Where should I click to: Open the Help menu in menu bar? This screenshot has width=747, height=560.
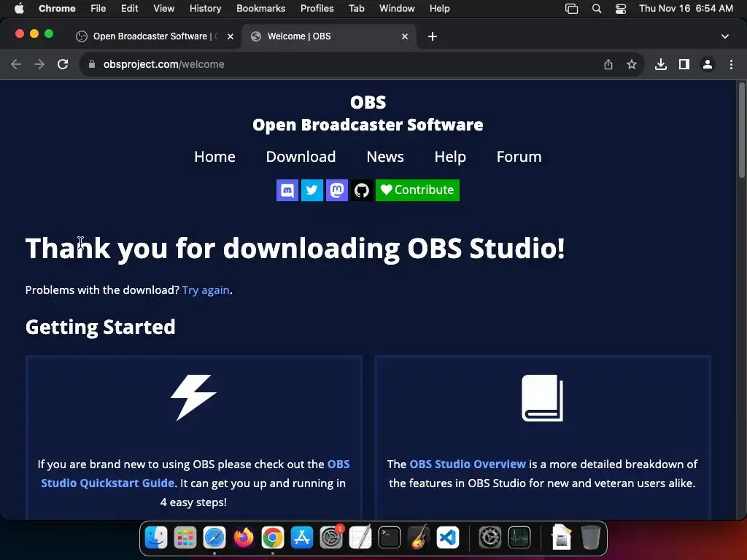[x=439, y=9]
